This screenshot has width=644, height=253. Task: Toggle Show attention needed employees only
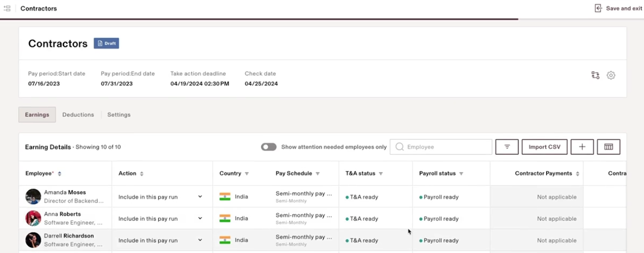[x=268, y=147]
